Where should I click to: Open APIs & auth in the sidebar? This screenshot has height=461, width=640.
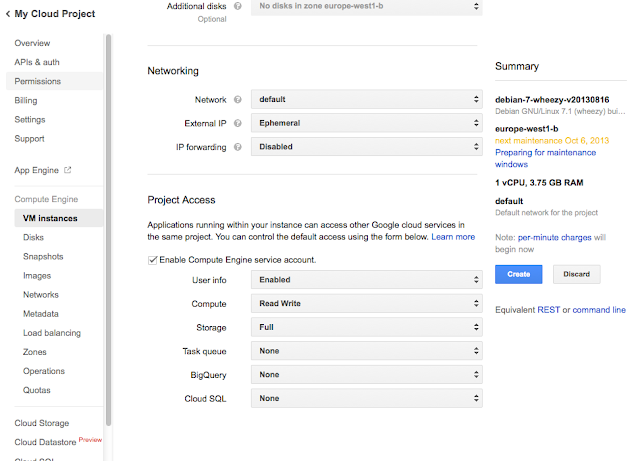[x=37, y=62]
